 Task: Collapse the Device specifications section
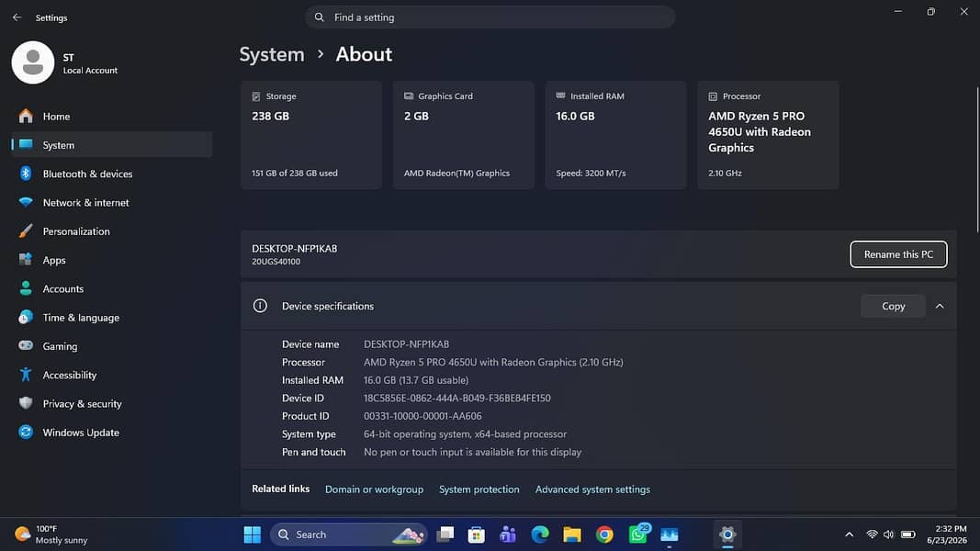click(940, 306)
